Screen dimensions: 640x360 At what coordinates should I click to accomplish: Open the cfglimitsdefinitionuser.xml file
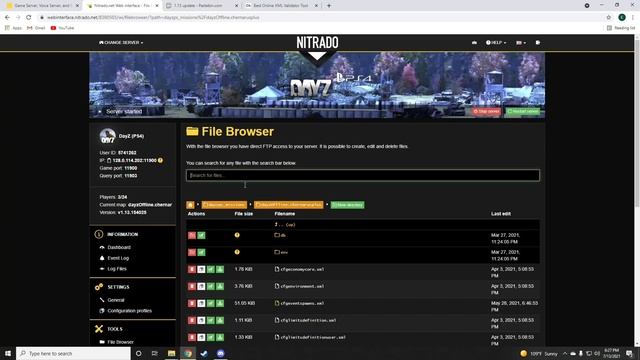point(313,337)
